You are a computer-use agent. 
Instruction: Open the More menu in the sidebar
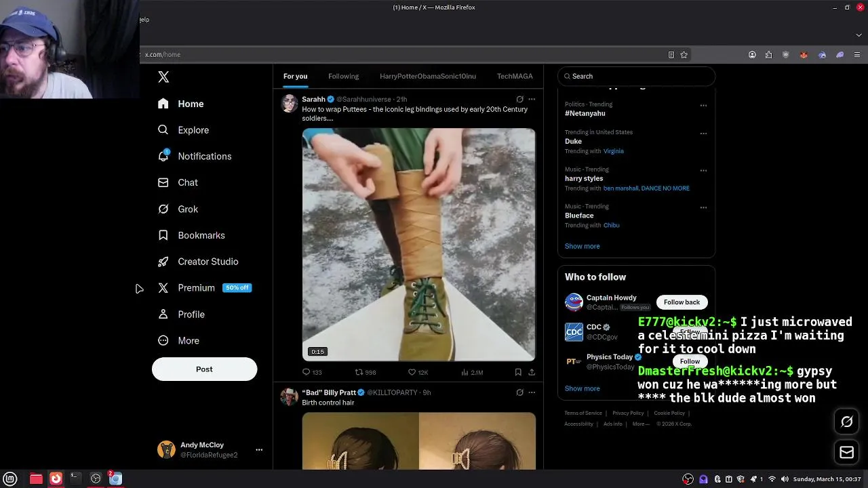point(178,341)
